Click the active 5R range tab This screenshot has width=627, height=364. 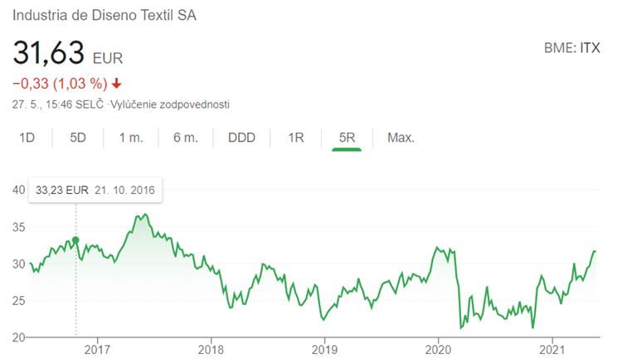(347, 138)
